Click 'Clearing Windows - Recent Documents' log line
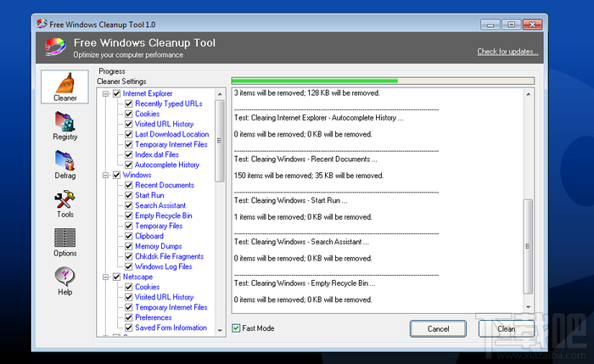 coord(305,159)
